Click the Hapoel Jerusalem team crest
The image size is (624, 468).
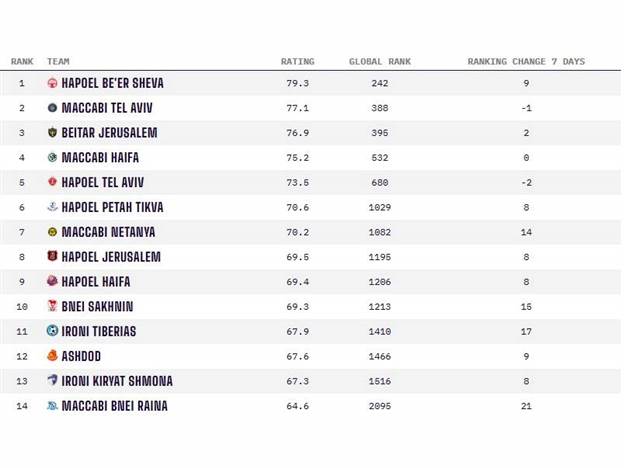pyautogui.click(x=53, y=257)
